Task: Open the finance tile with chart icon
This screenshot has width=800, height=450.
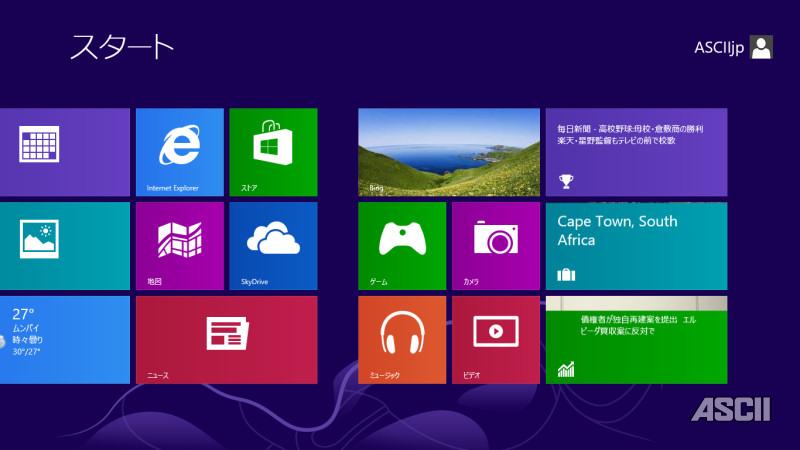Action: tap(637, 340)
